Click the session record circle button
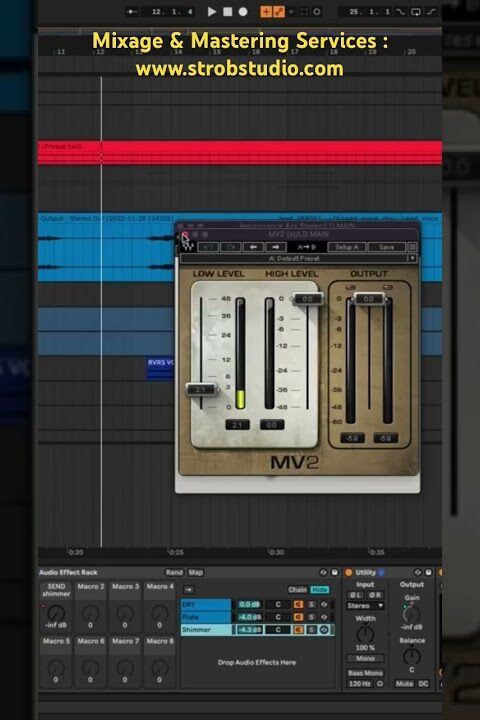Image resolution: width=480 pixels, height=720 pixels. [317, 11]
